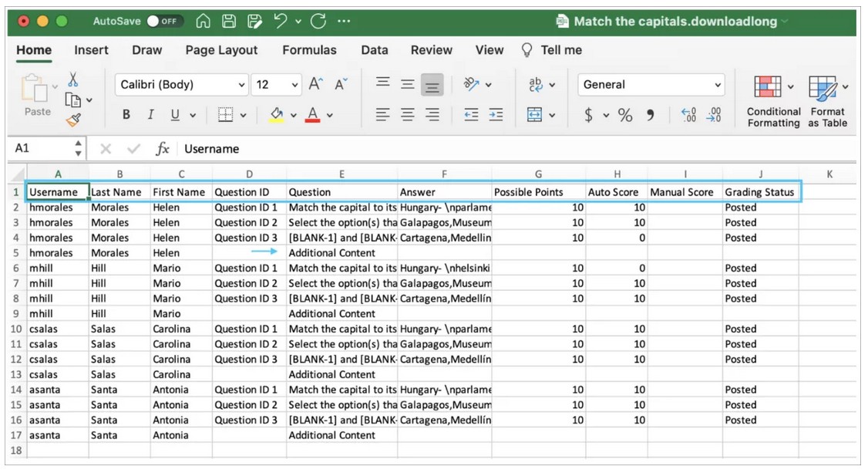Open the font name dropdown
This screenshot has width=868, height=473.
(x=242, y=85)
